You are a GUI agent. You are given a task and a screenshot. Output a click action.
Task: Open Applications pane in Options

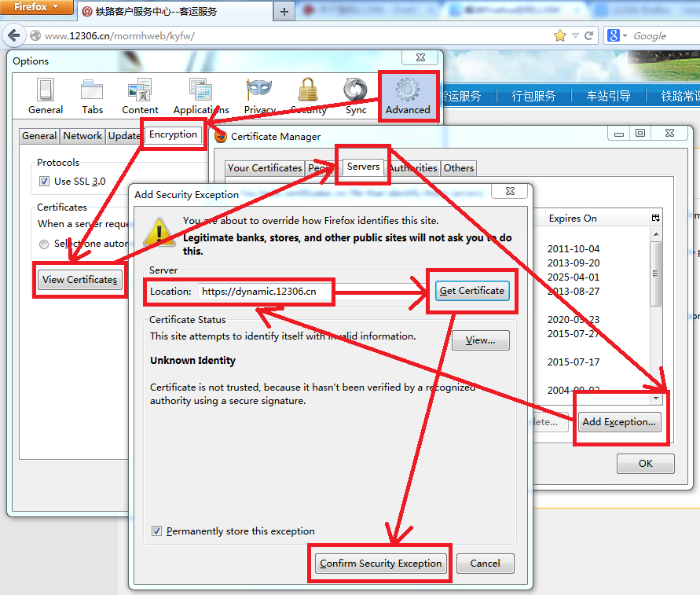201,97
